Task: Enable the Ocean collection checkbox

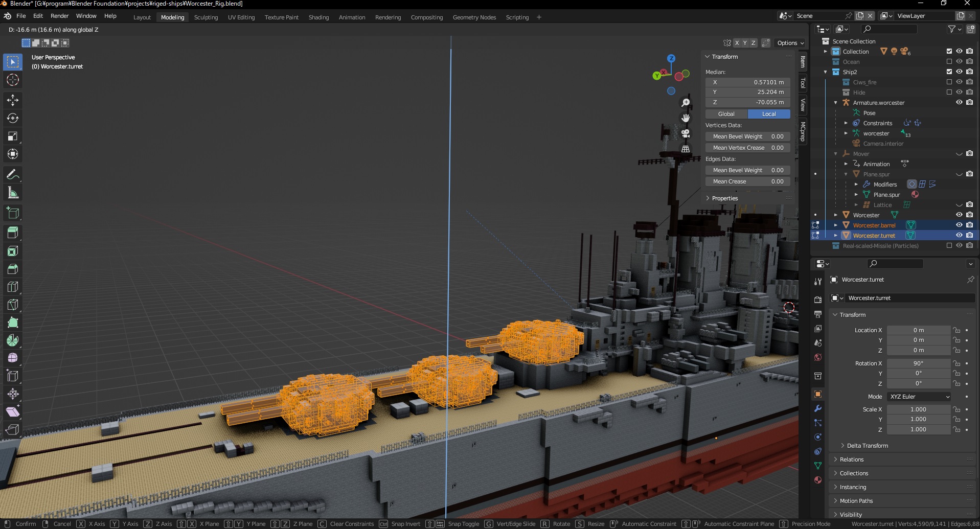Action: click(949, 62)
